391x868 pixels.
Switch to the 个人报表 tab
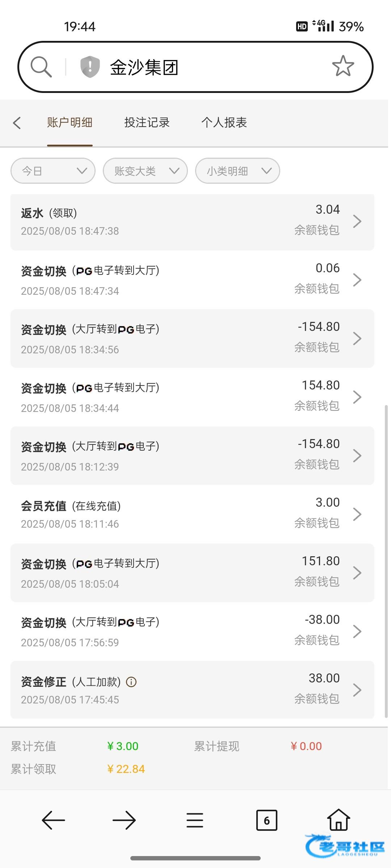(224, 123)
